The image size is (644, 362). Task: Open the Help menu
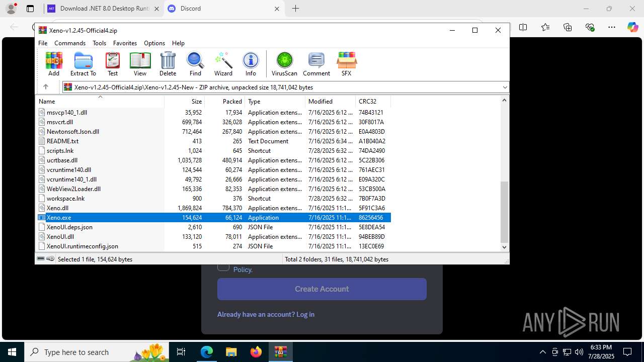(178, 43)
